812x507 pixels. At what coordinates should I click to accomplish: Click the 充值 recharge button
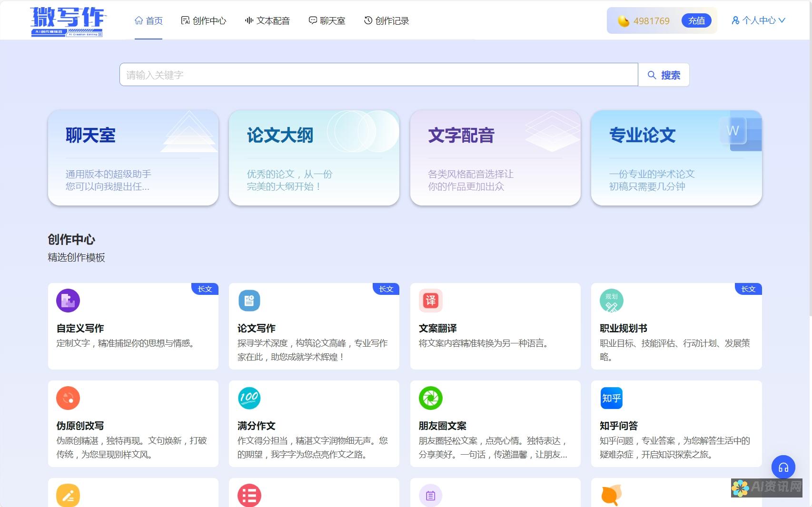click(x=696, y=20)
